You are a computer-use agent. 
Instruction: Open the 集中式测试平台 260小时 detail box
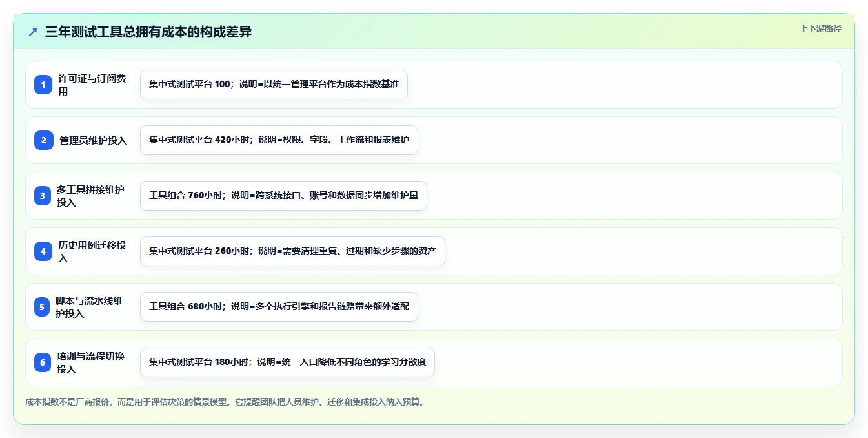(292, 251)
